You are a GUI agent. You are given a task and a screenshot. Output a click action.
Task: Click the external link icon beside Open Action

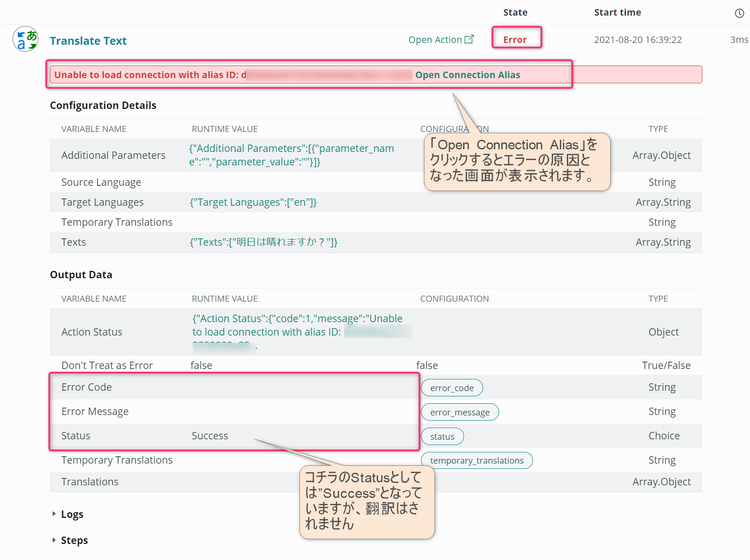(470, 39)
